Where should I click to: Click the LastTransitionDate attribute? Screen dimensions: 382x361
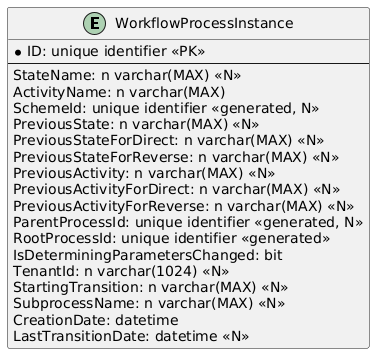131,336
